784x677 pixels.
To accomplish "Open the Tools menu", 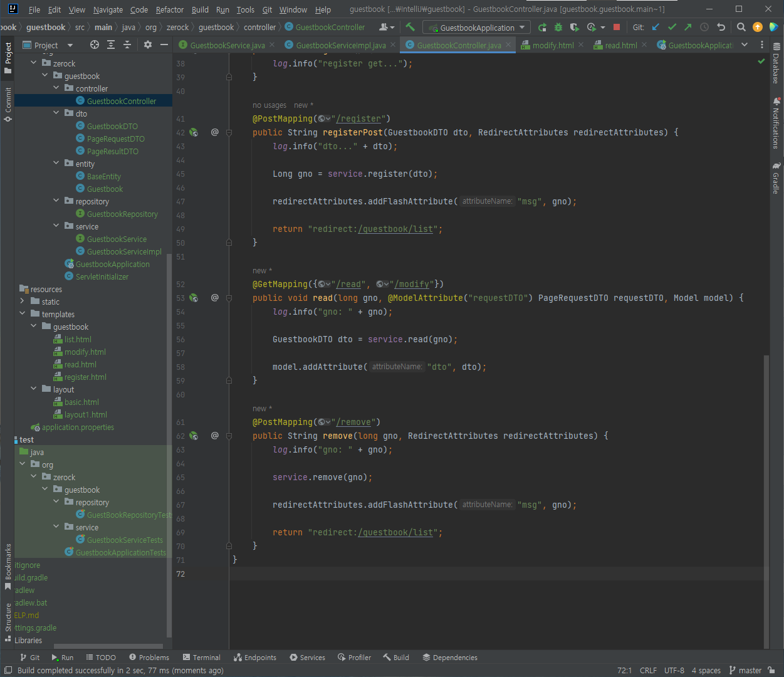I will point(246,9).
